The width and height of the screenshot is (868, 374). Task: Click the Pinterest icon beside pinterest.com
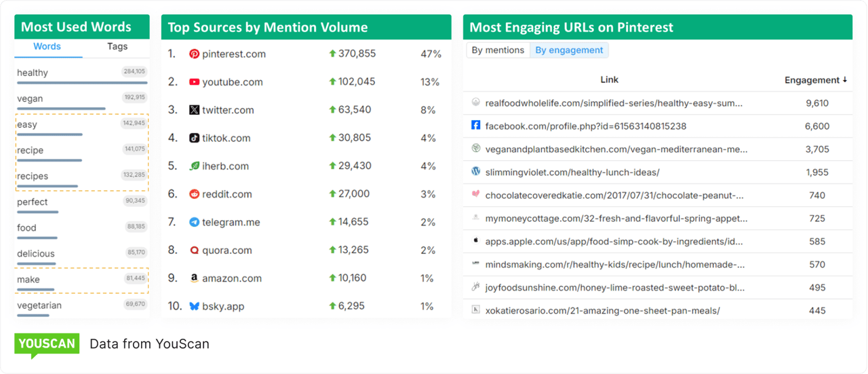tap(194, 54)
